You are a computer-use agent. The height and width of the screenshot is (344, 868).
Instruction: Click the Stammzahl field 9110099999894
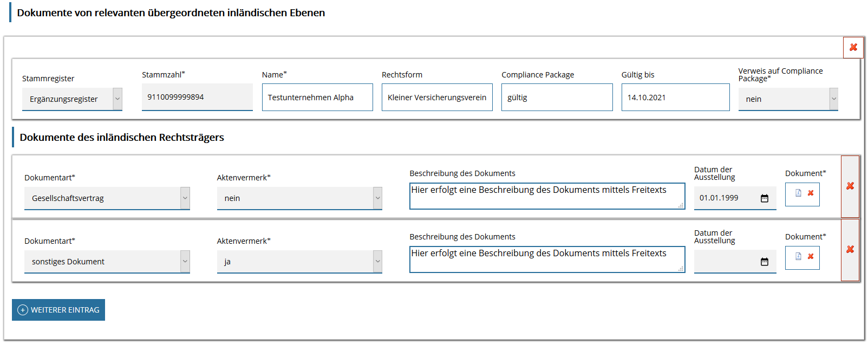pyautogui.click(x=197, y=98)
